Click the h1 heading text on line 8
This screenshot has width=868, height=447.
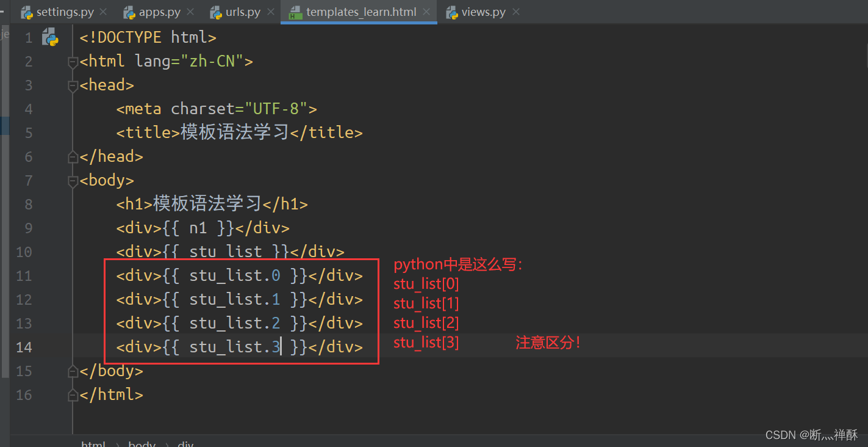pyautogui.click(x=207, y=204)
